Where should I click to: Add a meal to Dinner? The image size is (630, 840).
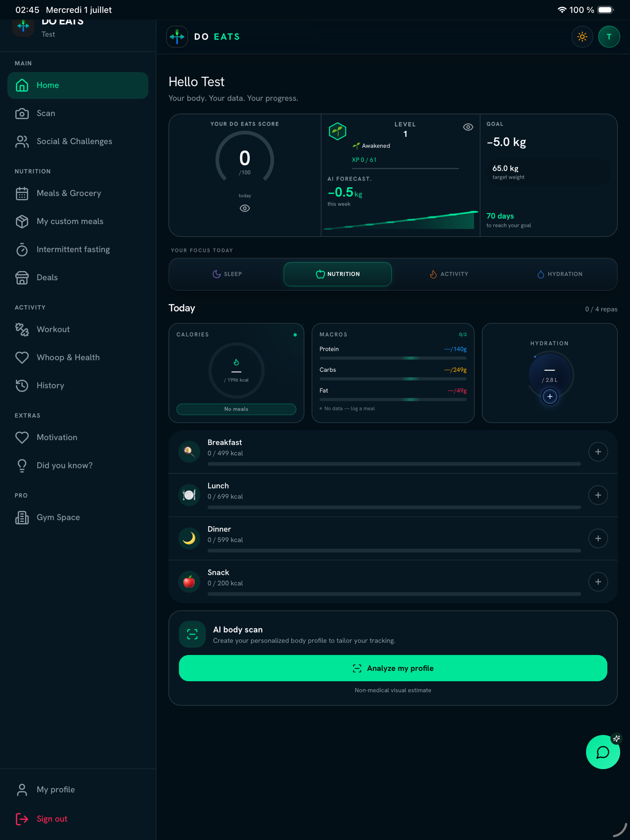pyautogui.click(x=598, y=538)
